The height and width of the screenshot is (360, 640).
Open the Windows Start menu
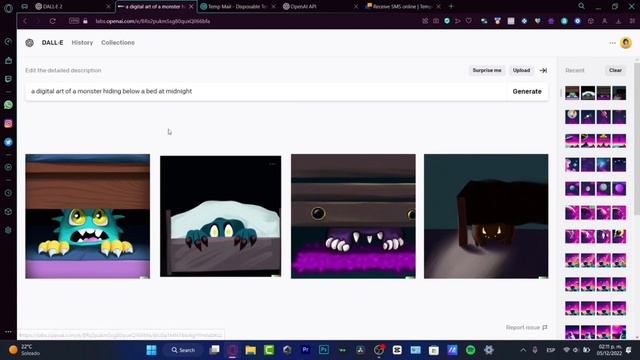tap(151, 350)
